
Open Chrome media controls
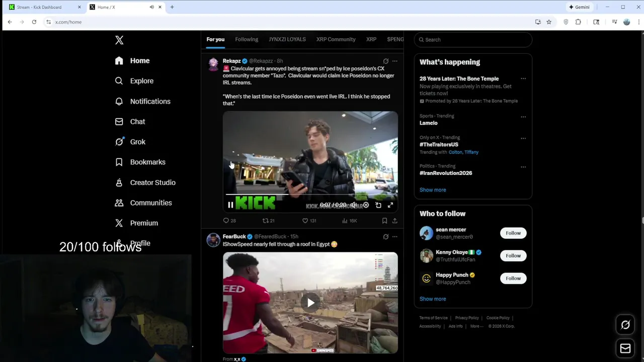(x=614, y=22)
